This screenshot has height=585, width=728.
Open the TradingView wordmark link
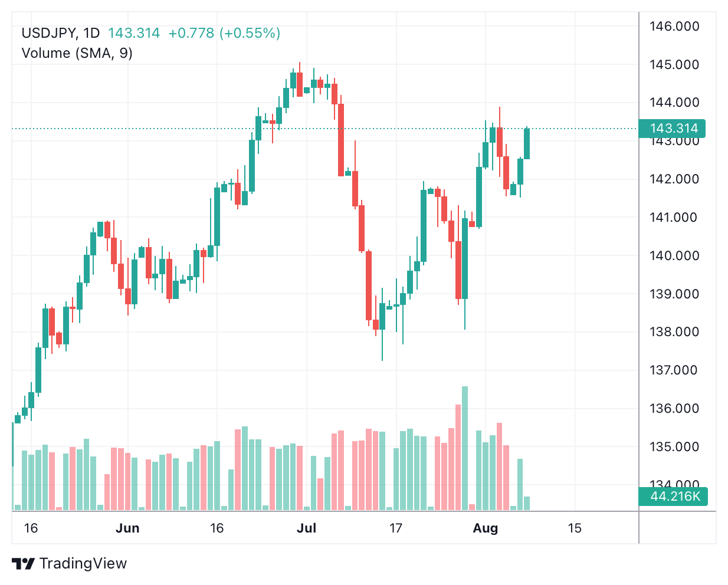pyautogui.click(x=83, y=564)
